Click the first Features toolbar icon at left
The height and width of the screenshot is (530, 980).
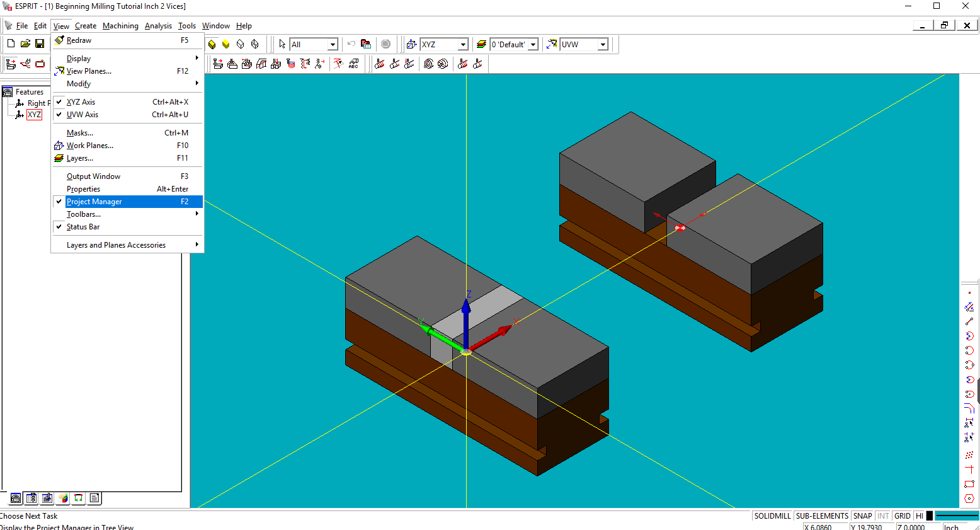coord(11,64)
